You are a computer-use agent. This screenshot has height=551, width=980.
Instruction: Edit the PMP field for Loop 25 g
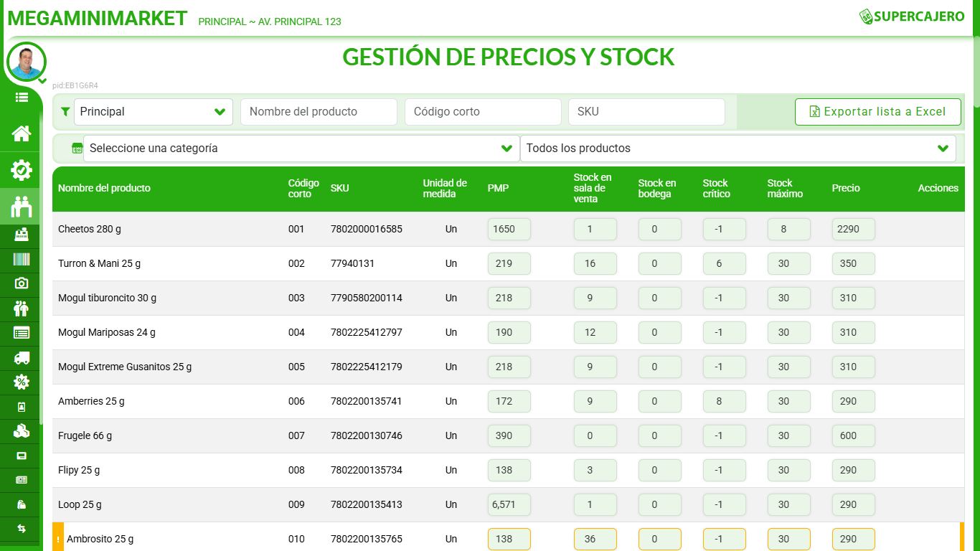[509, 504]
